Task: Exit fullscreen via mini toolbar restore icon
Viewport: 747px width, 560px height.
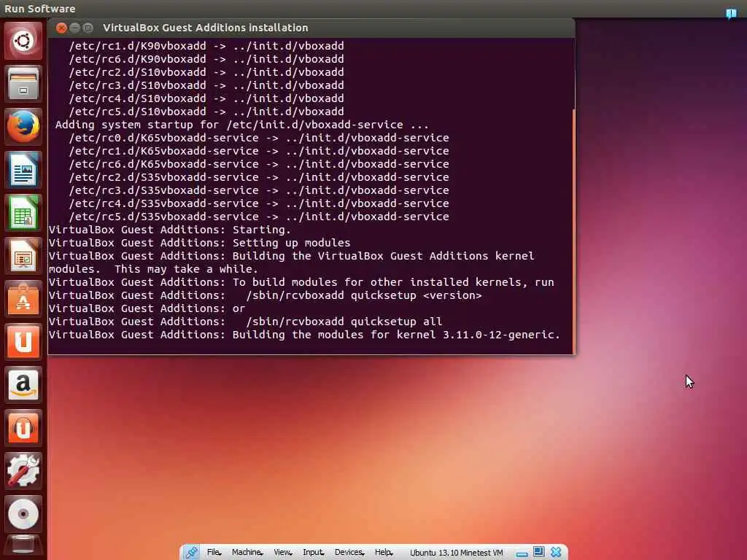Action: (x=538, y=552)
